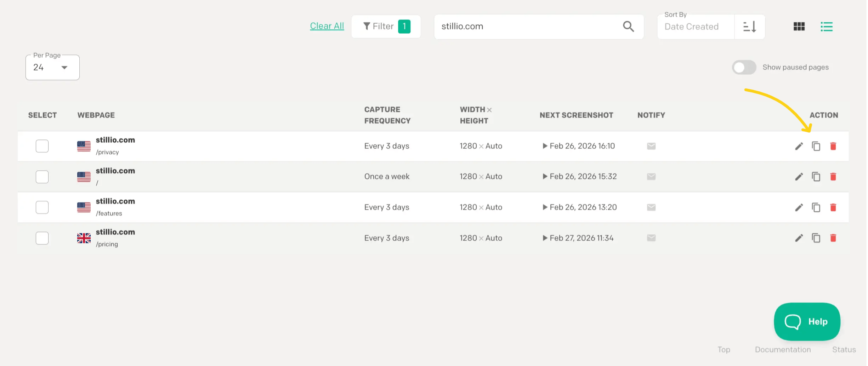Edit the Once a week stillio.com row
Screen dimensions: 868x366
(x=799, y=176)
